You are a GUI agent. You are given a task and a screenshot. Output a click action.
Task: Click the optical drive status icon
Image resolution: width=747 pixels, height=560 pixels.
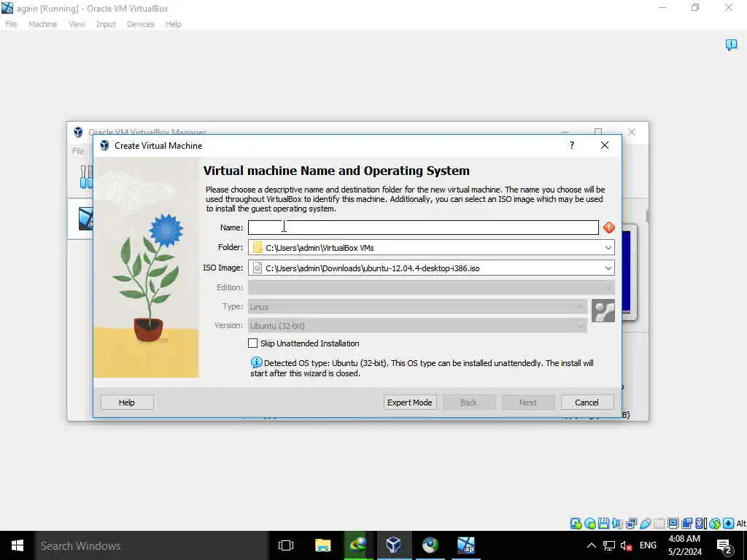[589, 524]
